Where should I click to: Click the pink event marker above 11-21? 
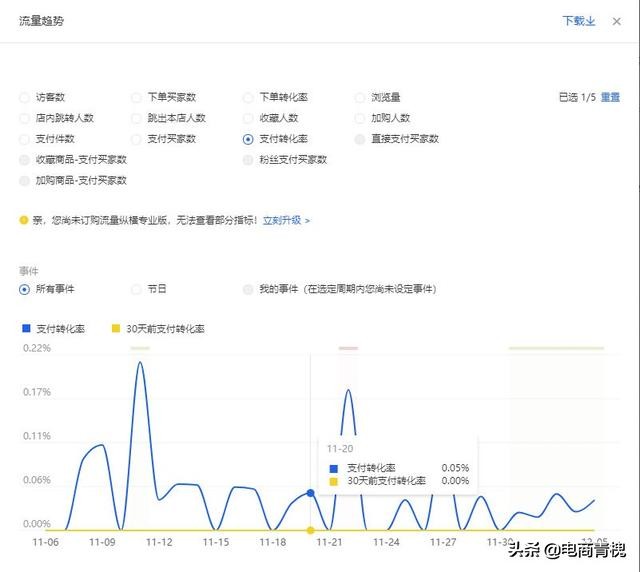coord(348,348)
